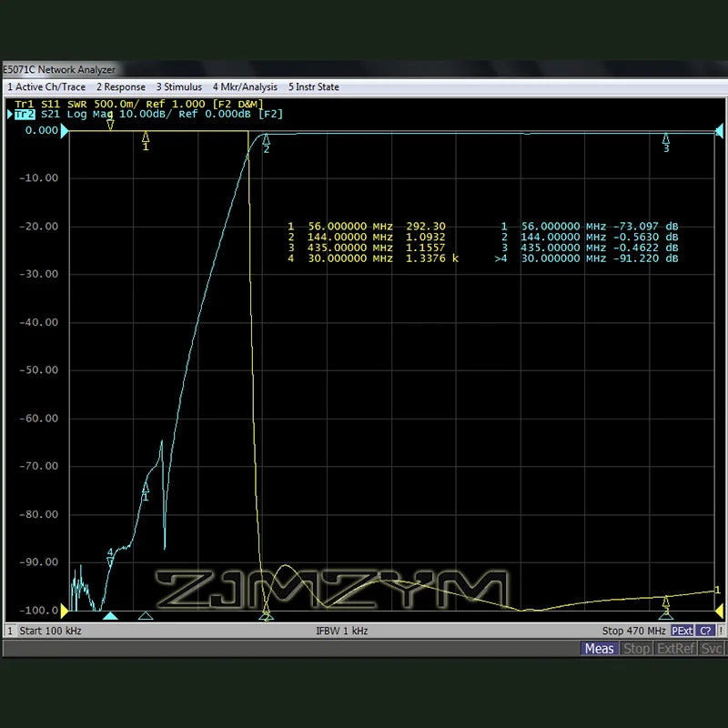Open the 2 Response menu

[x=121, y=86]
